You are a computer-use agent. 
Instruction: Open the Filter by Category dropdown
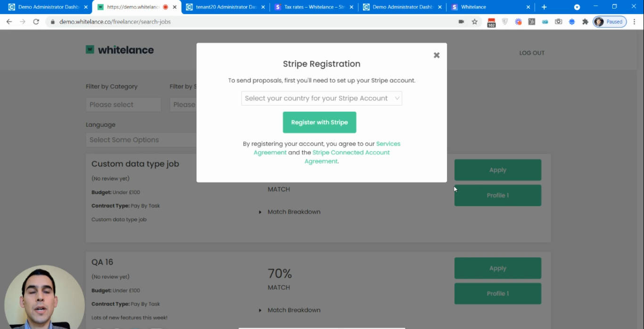click(x=124, y=105)
